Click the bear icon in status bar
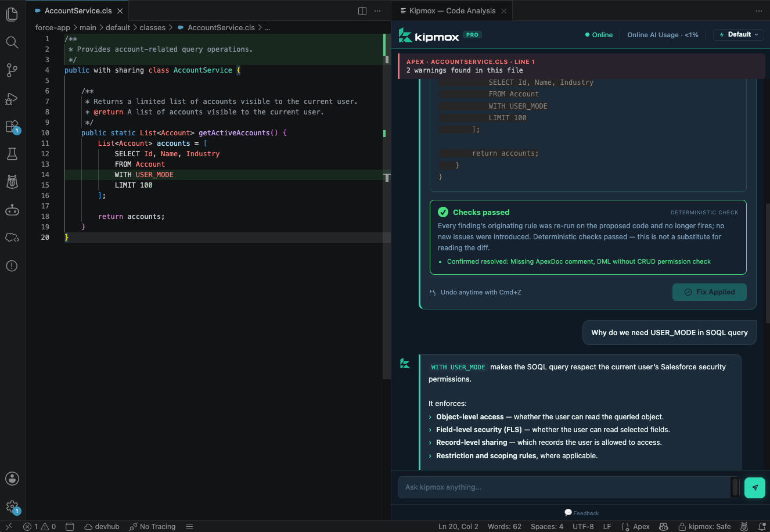This screenshot has width=770, height=532. click(744, 527)
